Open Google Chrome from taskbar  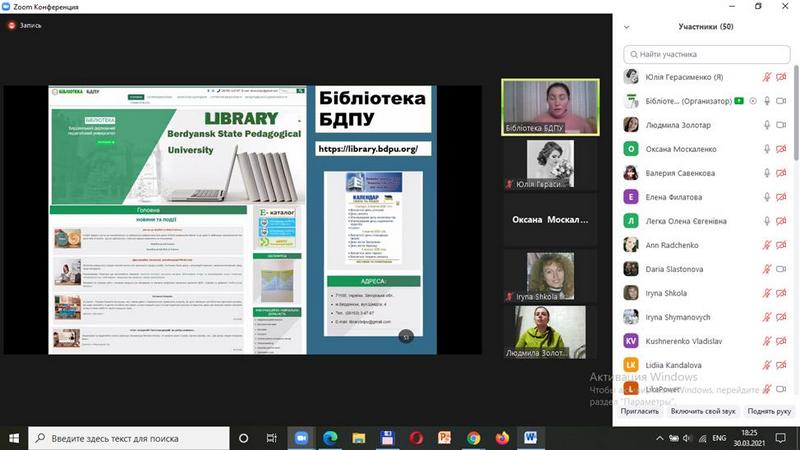click(473, 438)
